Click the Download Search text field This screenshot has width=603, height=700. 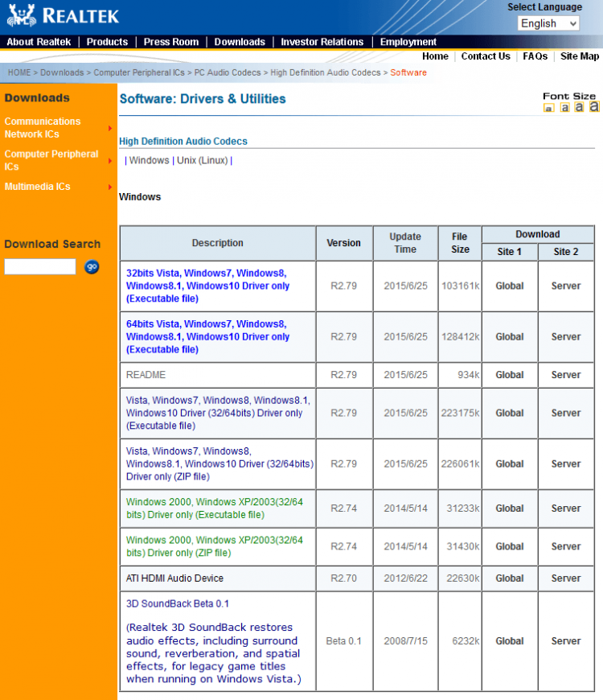[x=40, y=266]
